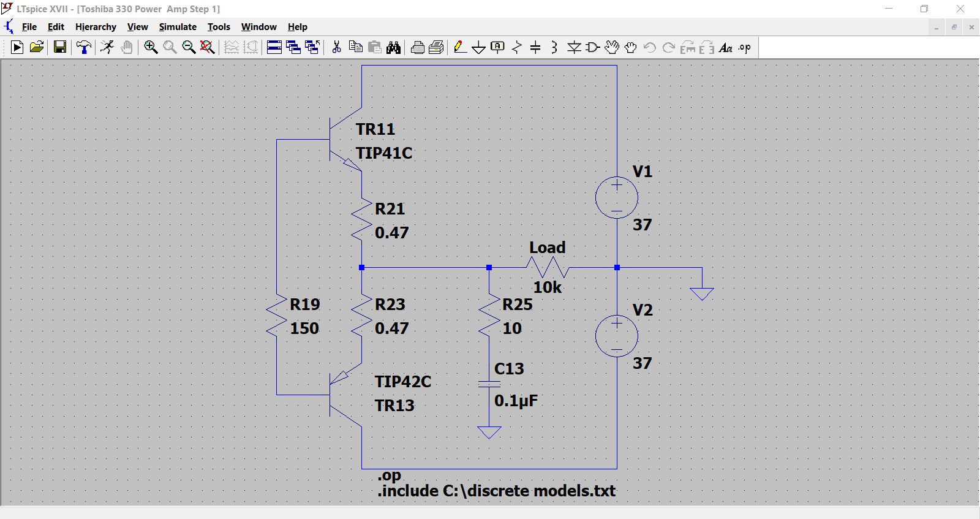Select the Rotate tool icon
This screenshot has width=980, height=519.
tap(688, 47)
